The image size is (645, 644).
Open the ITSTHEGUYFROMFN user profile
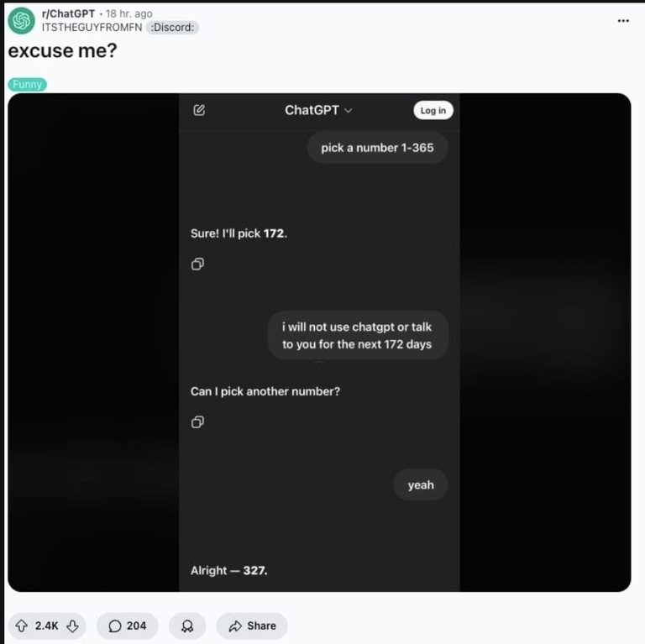(x=92, y=28)
